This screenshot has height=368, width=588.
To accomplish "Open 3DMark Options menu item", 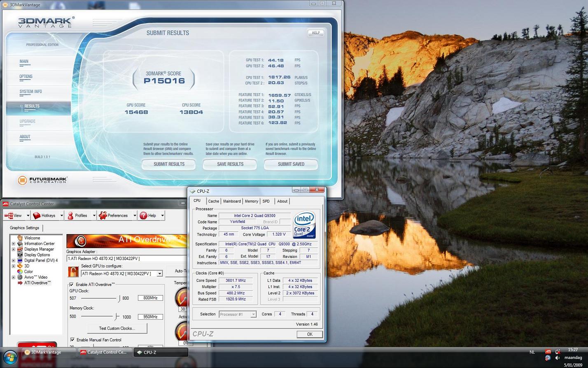I will 26,77.
